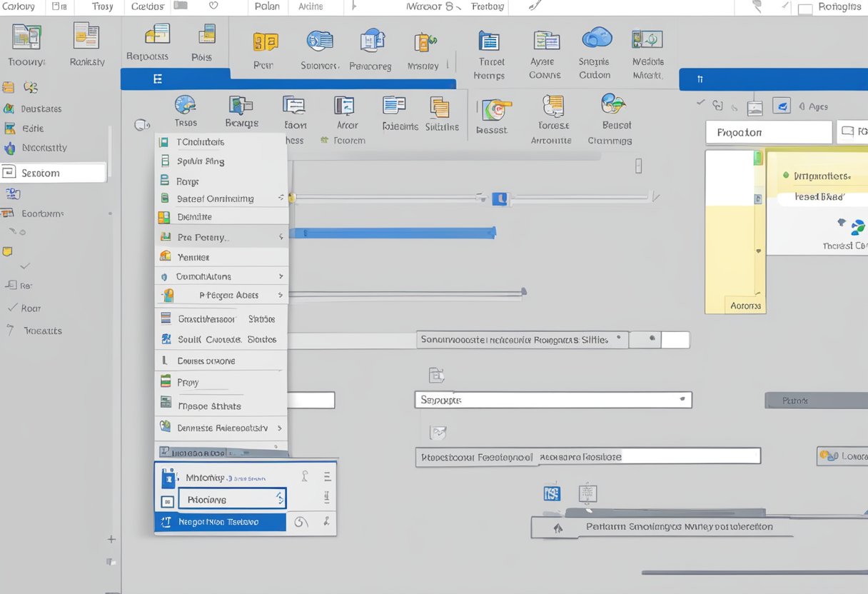This screenshot has width=868, height=594.
Task: Toggle the checkmark next to Roar
Action: pos(12,308)
